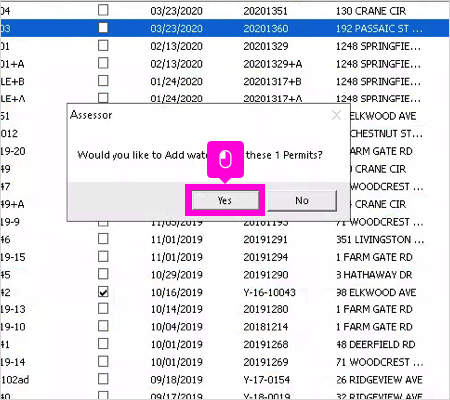This screenshot has width=450, height=400.
Task: Tick the checkbox for permit 20201351
Action: coord(103,10)
